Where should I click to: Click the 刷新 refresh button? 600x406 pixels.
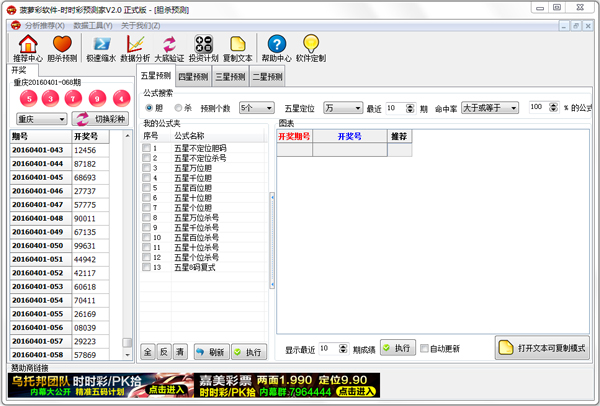(212, 352)
